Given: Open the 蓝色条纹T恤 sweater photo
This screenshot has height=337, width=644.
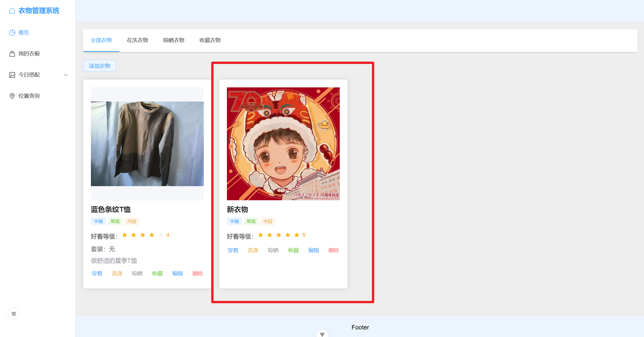Looking at the screenshot, I should [147, 144].
